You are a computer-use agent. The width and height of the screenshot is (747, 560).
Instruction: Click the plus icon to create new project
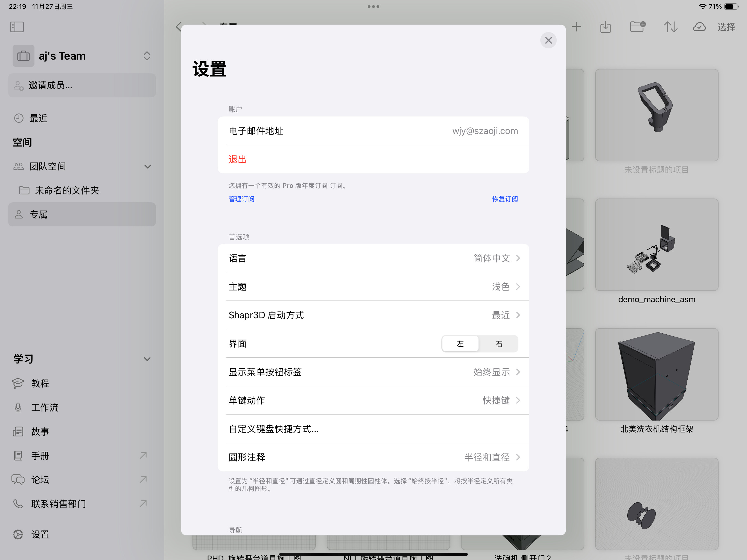coord(576,27)
